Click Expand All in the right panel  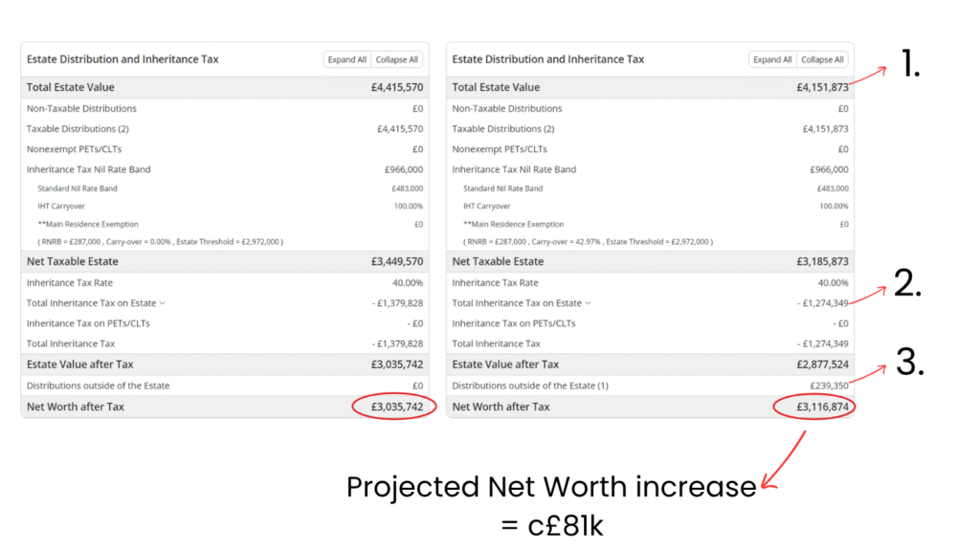(x=771, y=58)
